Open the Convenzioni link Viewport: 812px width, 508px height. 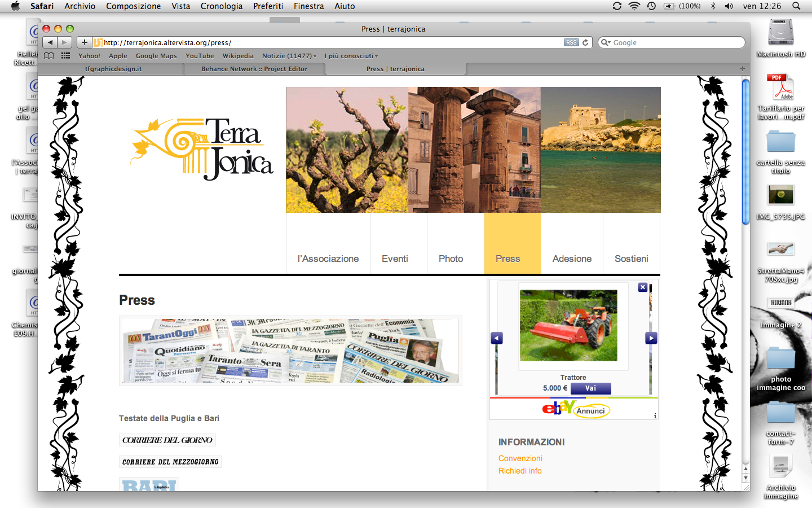(520, 458)
